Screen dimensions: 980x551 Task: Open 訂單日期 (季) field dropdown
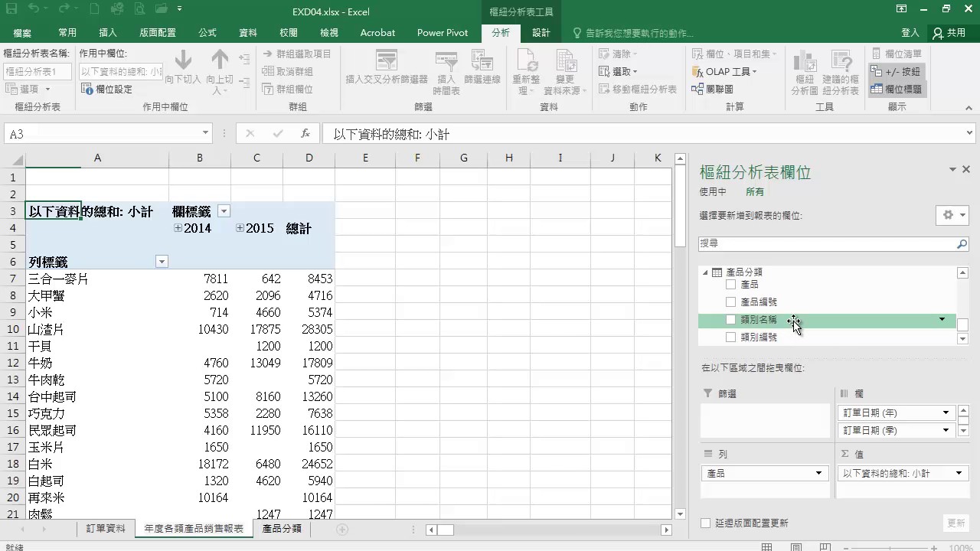(x=946, y=430)
